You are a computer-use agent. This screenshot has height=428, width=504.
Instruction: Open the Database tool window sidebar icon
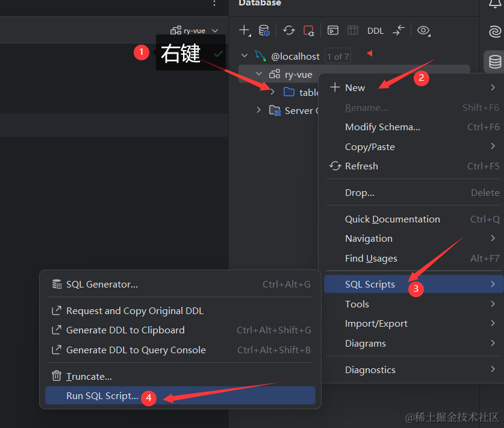point(494,61)
